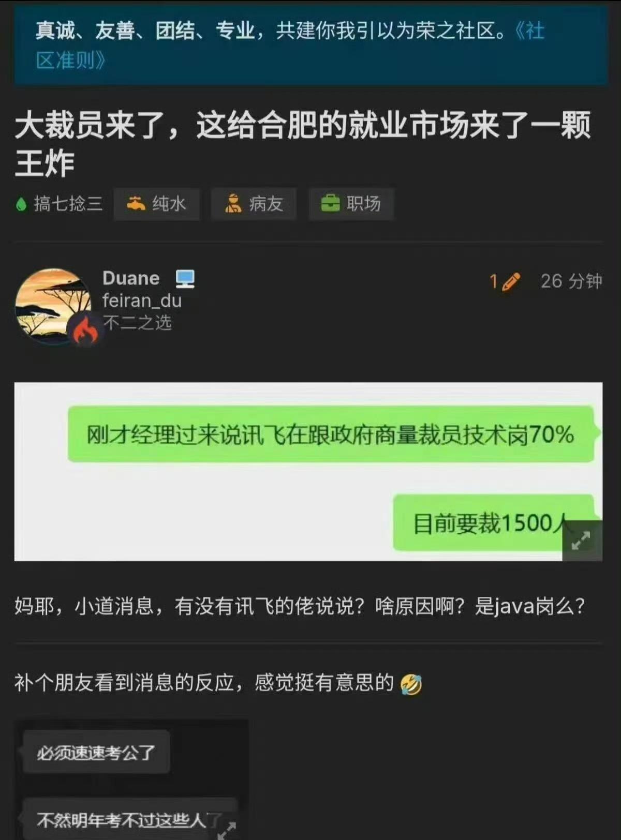Expand the dark chat screenshot 不然明年考不过这些人
The width and height of the screenshot is (621, 840).
(x=226, y=828)
